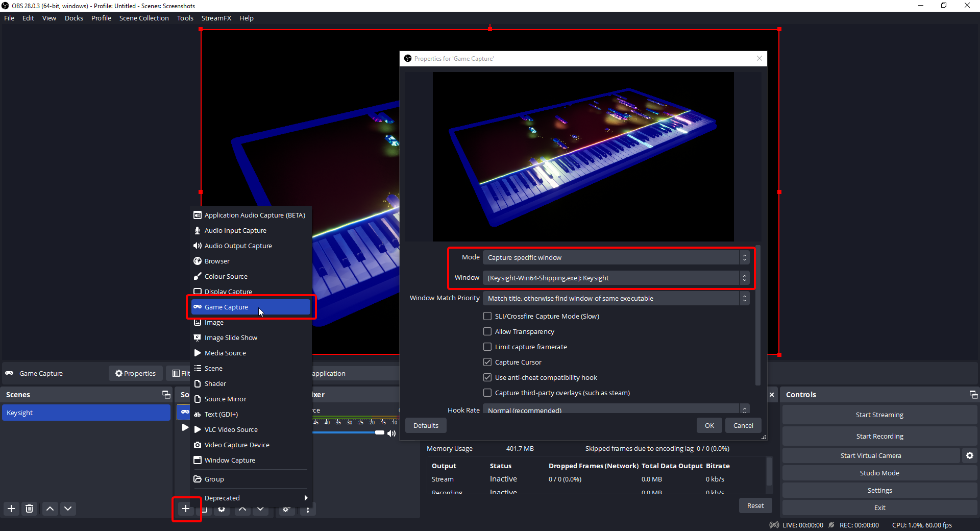Click the Colour Source brush icon
Image resolution: width=980 pixels, height=531 pixels.
tap(198, 276)
